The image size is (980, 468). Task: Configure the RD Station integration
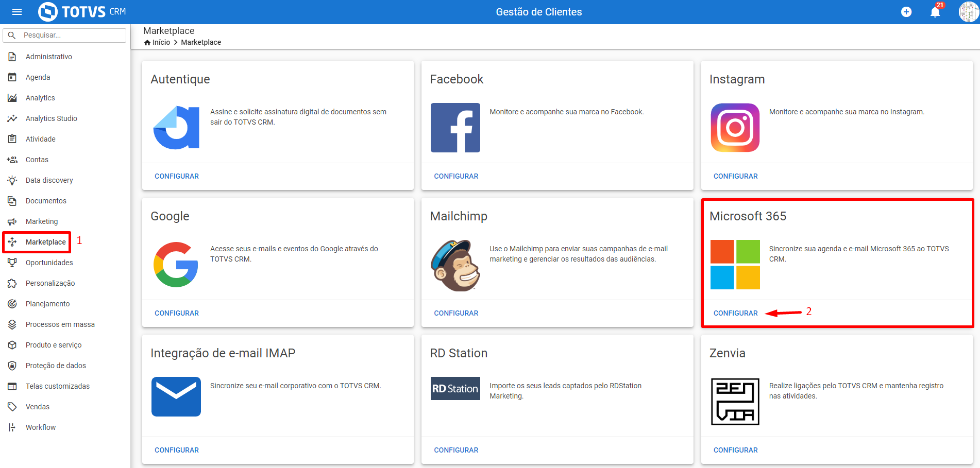(x=456, y=450)
